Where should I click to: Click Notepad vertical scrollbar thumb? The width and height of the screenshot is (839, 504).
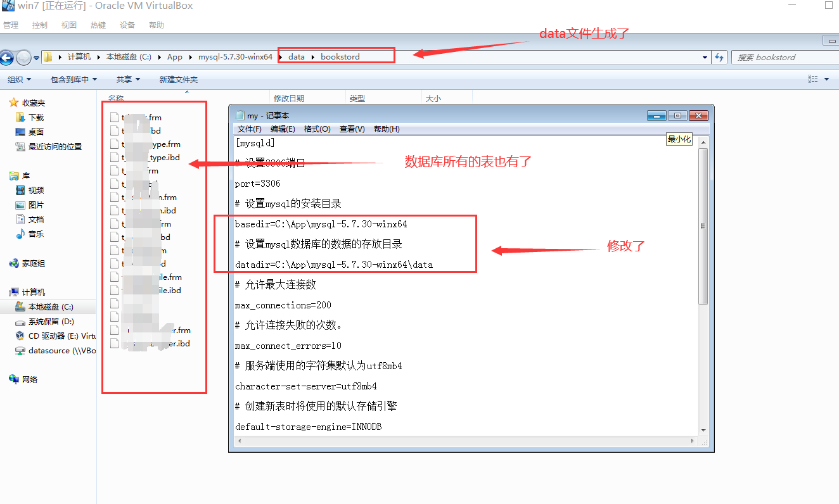pos(703,227)
